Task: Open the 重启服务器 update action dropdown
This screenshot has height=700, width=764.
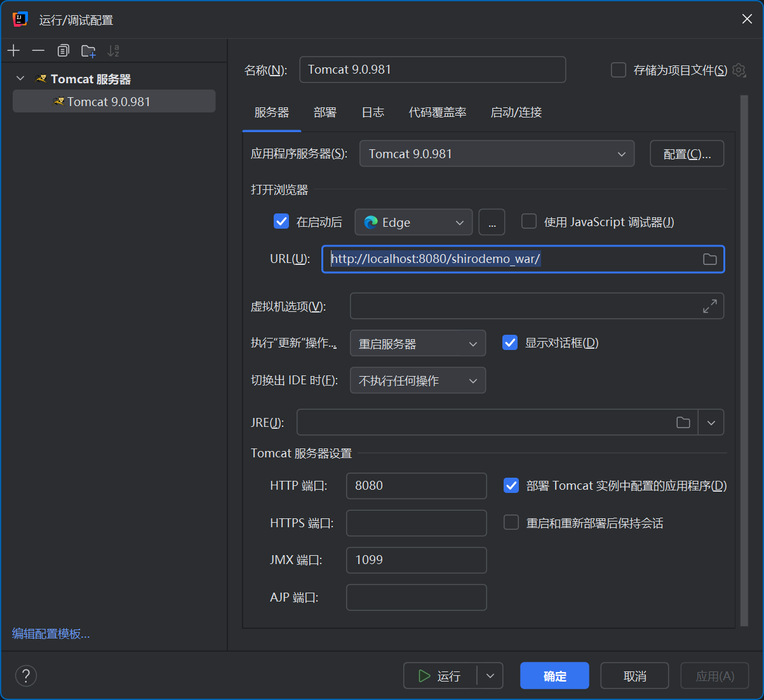Action: coord(418,344)
